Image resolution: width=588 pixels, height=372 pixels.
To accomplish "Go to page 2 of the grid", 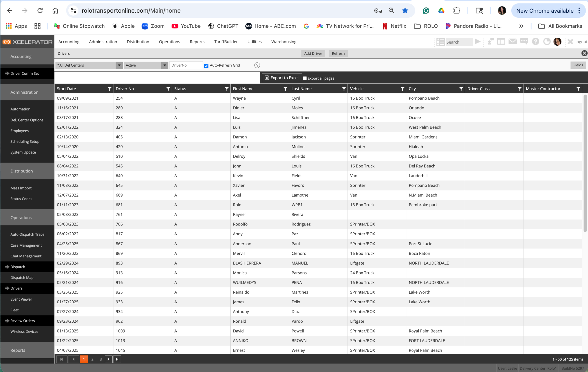I will coord(92,359).
